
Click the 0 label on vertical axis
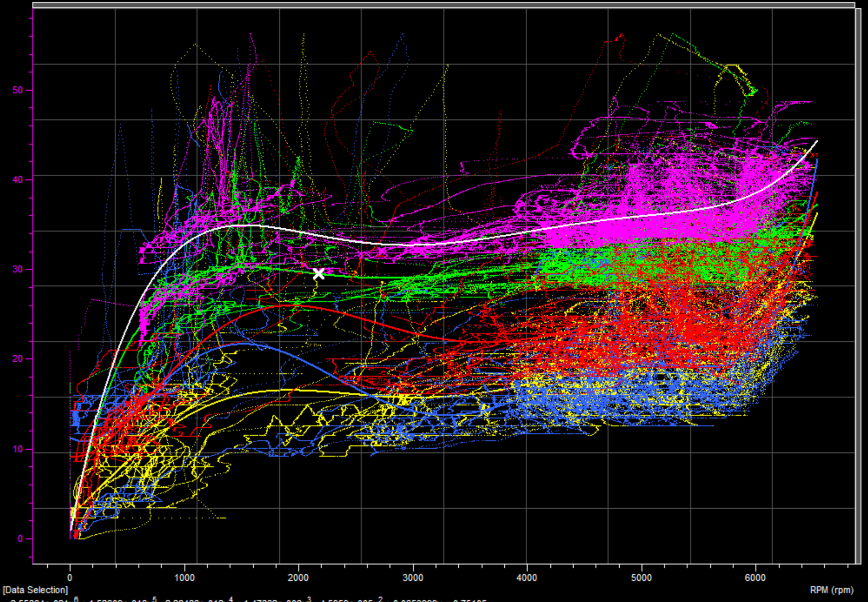(x=20, y=539)
